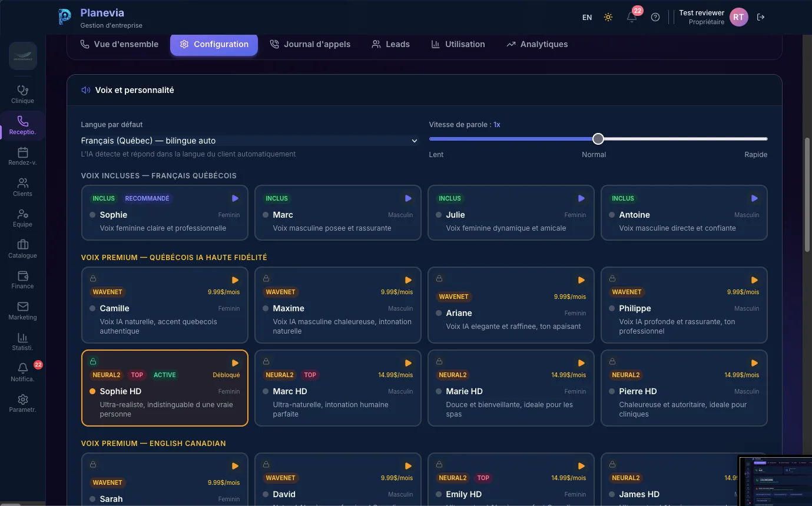Image resolution: width=812 pixels, height=506 pixels.
Task: Open the Journal d'appels tab
Action: pyautogui.click(x=310, y=44)
